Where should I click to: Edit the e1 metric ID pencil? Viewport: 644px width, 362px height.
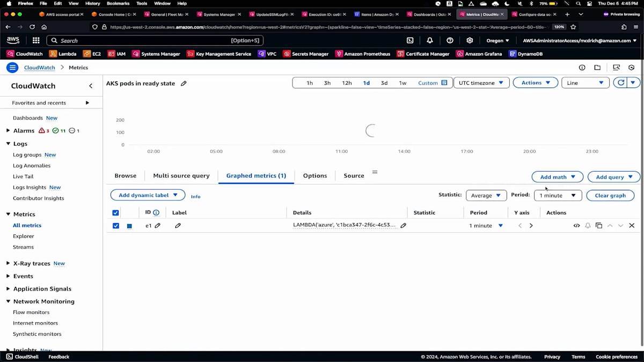pos(158,226)
